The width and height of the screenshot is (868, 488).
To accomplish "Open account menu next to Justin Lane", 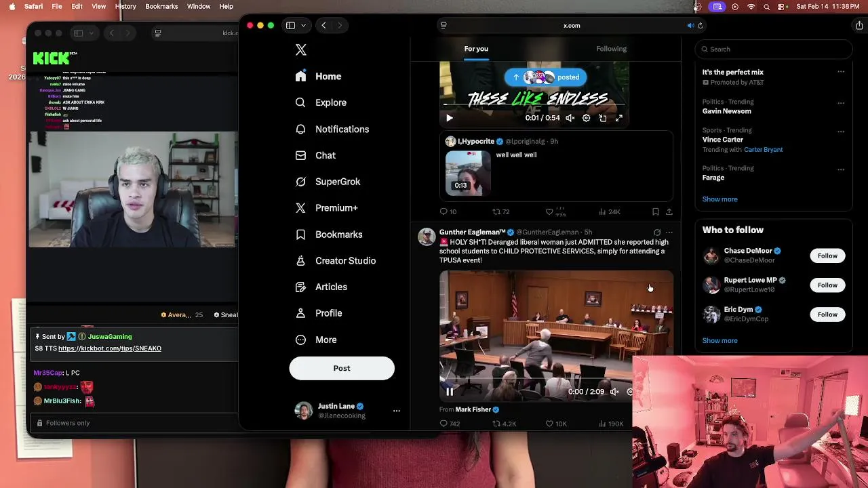I will pos(397,411).
